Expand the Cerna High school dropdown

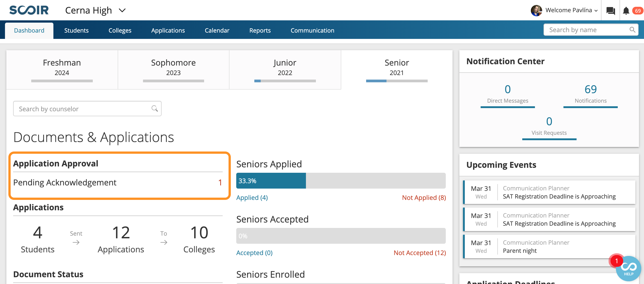122,10
